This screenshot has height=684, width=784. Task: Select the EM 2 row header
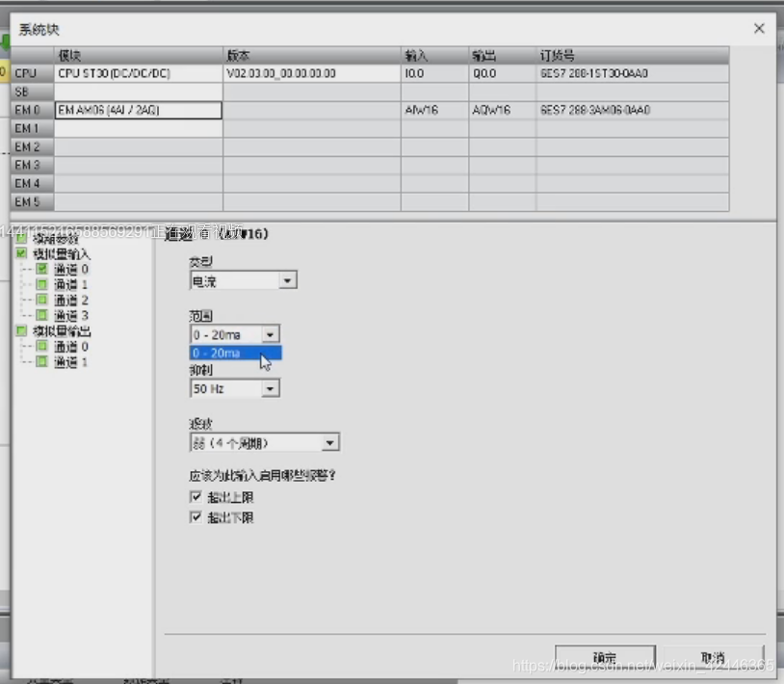pyautogui.click(x=33, y=147)
